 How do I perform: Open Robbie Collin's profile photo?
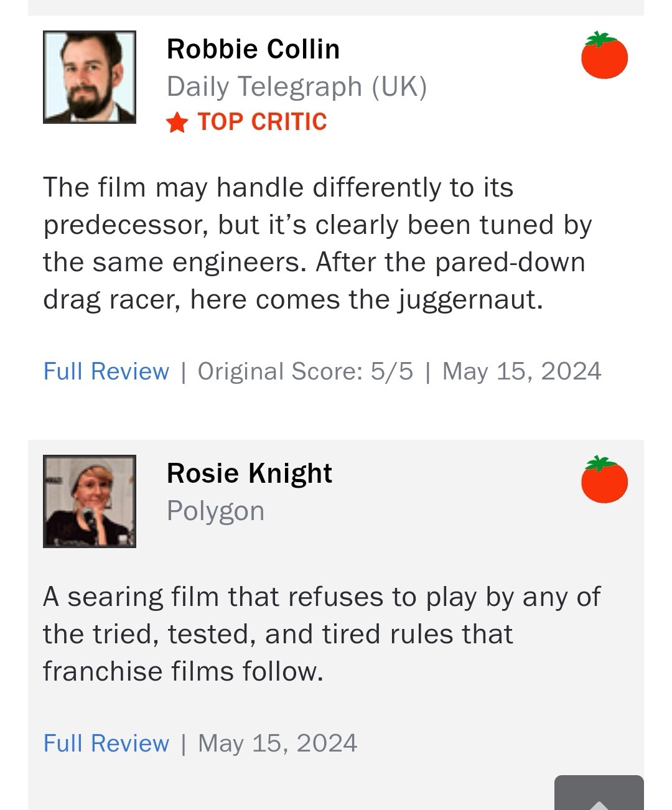pos(90,77)
